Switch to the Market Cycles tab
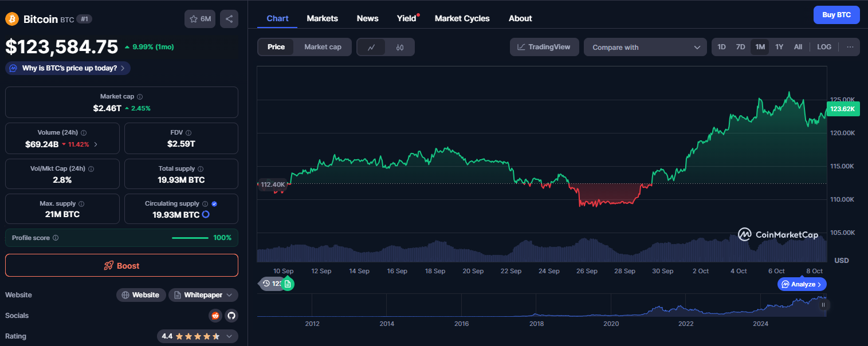This screenshot has height=346, width=868. 462,18
